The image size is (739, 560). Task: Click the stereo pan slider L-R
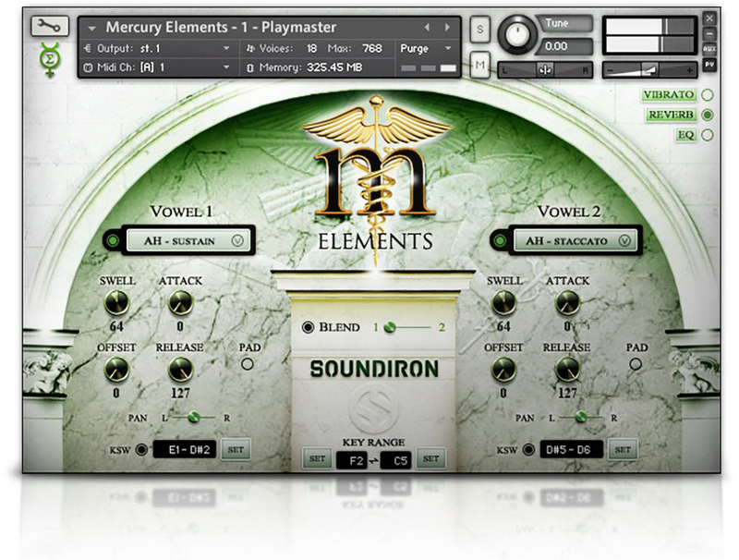pyautogui.click(x=545, y=71)
